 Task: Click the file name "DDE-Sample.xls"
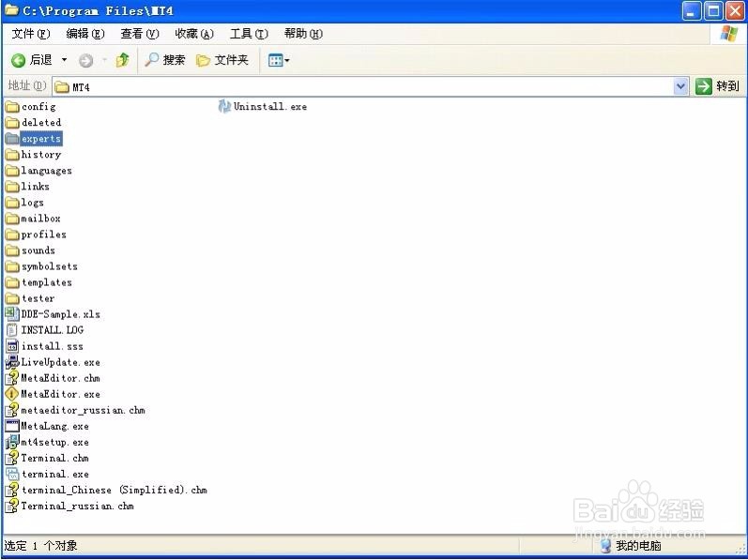(x=61, y=314)
